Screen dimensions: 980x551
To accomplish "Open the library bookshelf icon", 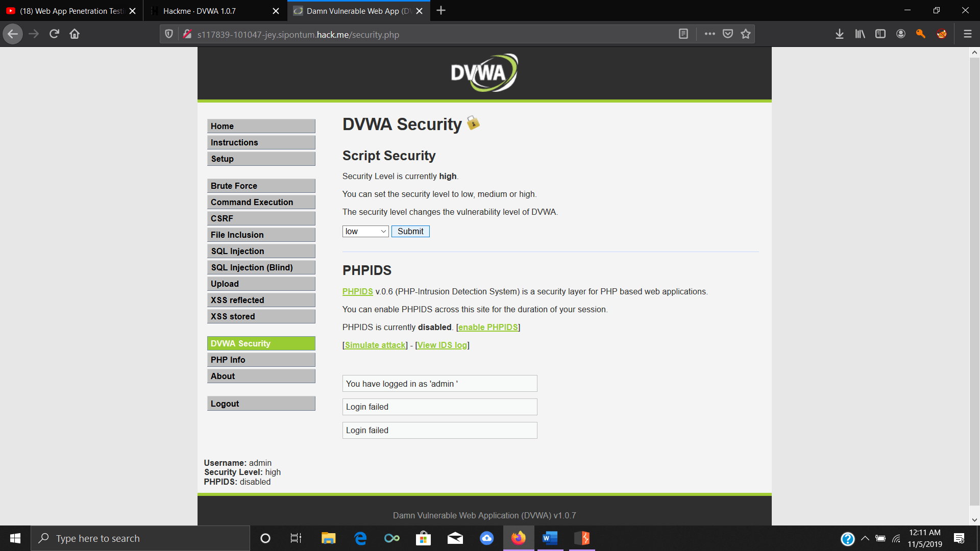I will pyautogui.click(x=860, y=34).
